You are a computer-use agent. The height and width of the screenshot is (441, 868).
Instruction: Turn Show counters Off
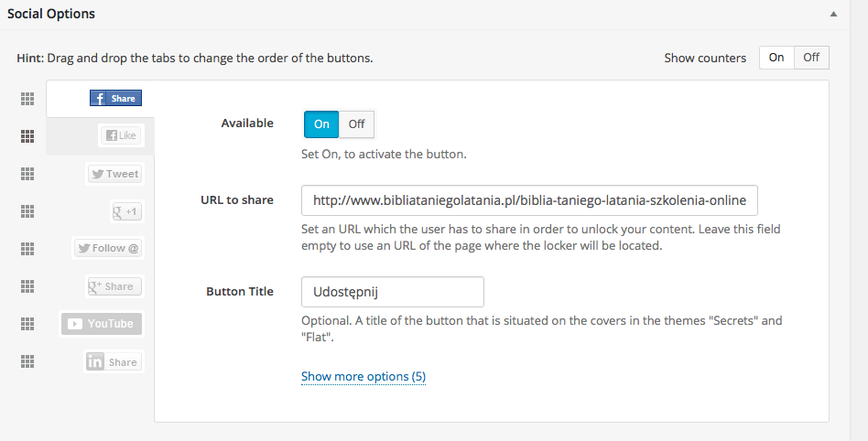coord(811,58)
